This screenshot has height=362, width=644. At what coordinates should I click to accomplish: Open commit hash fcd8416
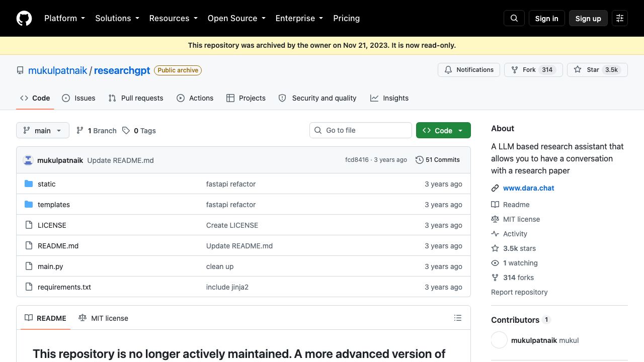357,160
